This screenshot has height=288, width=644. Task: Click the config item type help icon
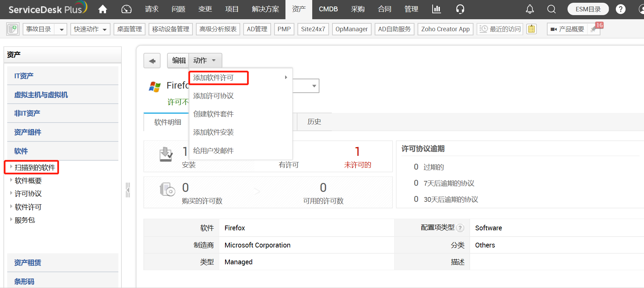[x=460, y=228]
